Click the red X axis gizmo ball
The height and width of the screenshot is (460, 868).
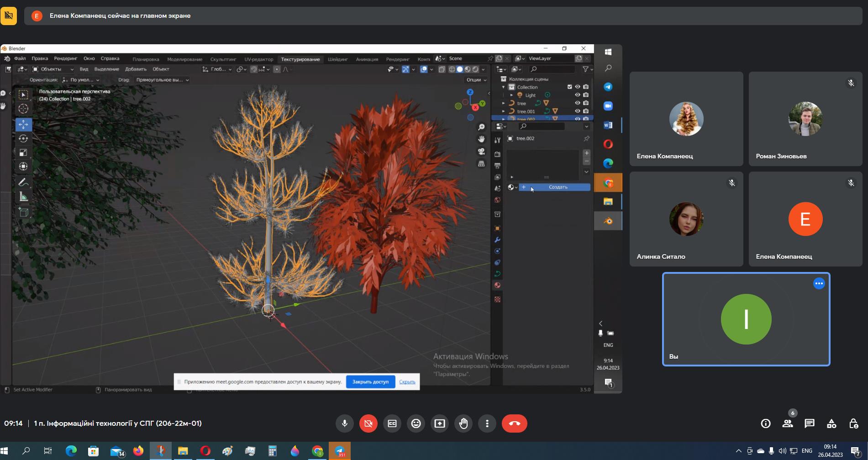pos(476,107)
